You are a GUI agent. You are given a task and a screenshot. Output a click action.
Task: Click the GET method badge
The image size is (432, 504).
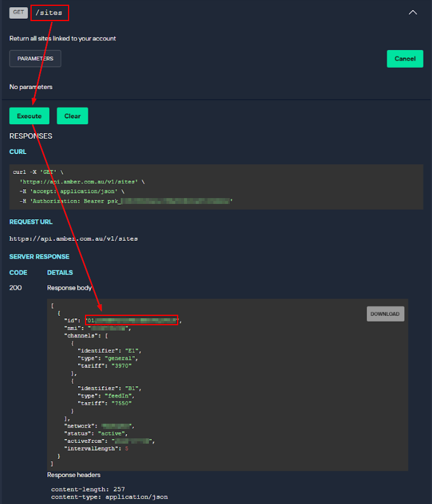click(x=18, y=12)
